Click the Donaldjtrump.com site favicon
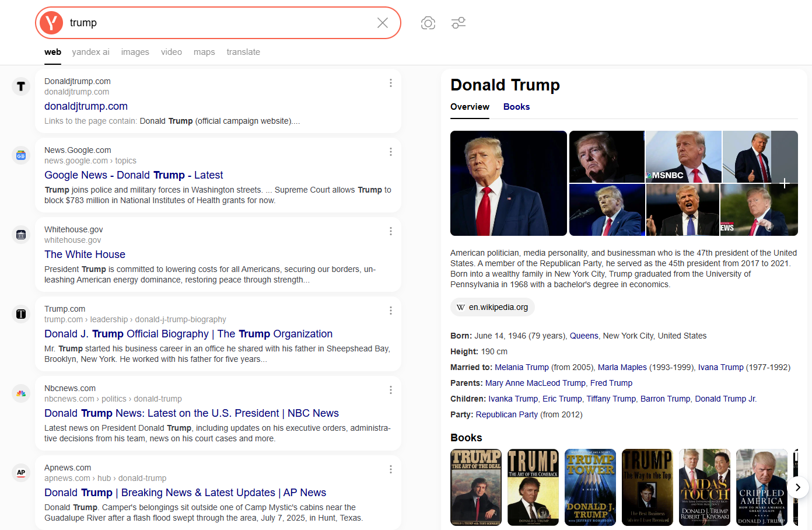Screen dimensions: 812x530 pyautogui.click(x=21, y=86)
